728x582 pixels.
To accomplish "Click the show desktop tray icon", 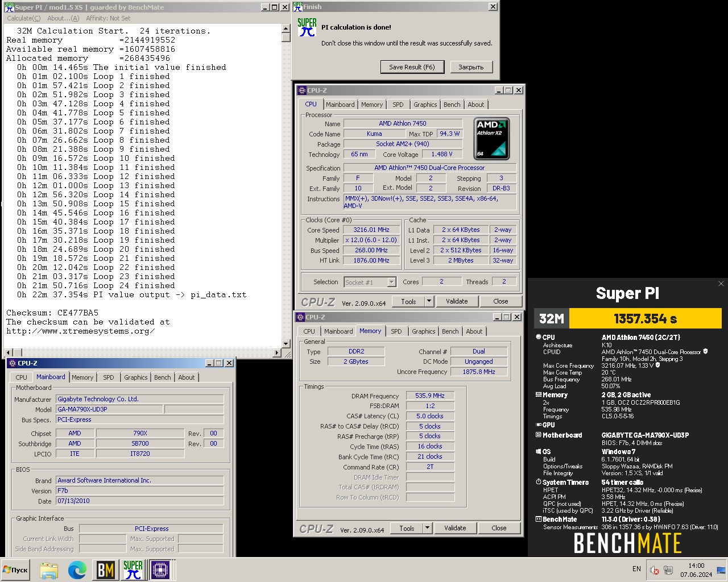I will (x=721, y=570).
